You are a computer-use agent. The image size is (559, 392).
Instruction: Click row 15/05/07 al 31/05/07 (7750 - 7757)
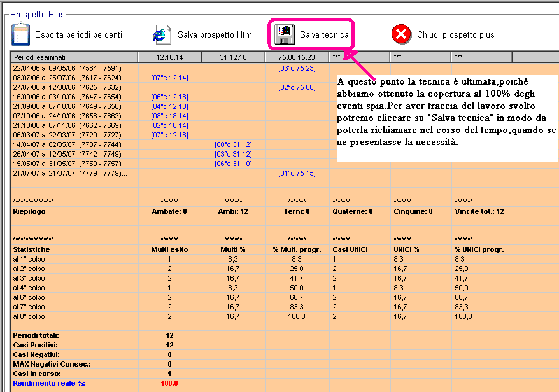coord(67,164)
